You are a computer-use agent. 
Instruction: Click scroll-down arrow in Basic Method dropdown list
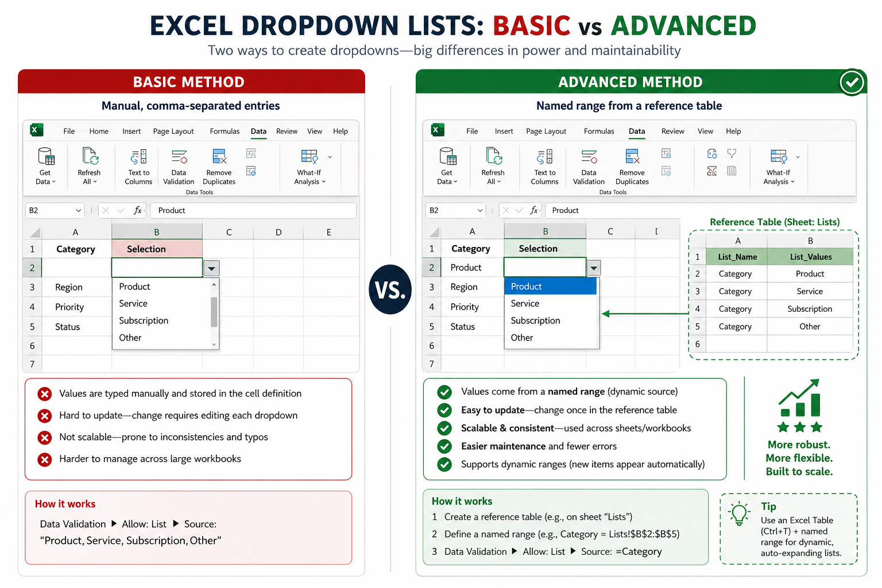coord(214,345)
